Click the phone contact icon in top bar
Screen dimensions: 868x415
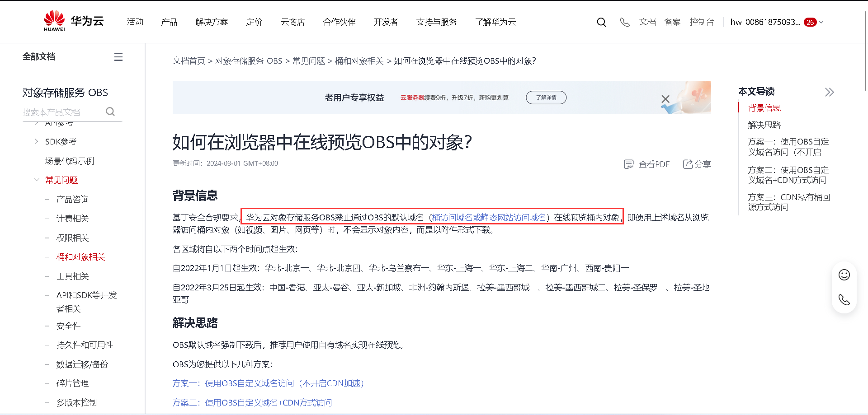624,22
